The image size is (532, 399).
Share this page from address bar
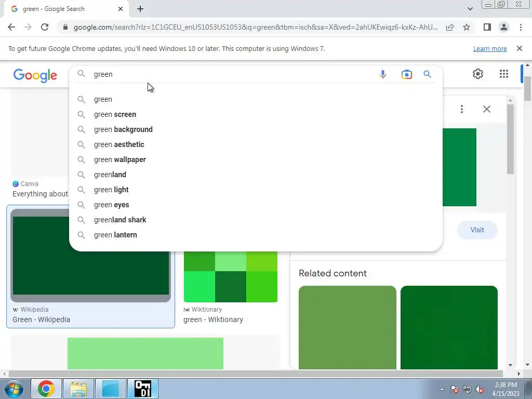point(450,27)
